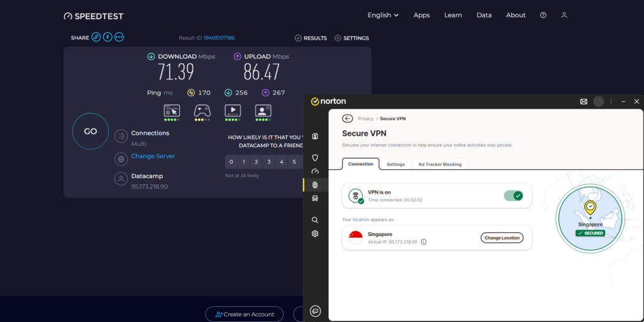644x322 pixels.
Task: Open the identity spy icon in Norton sidebar
Action: pyautogui.click(x=315, y=198)
